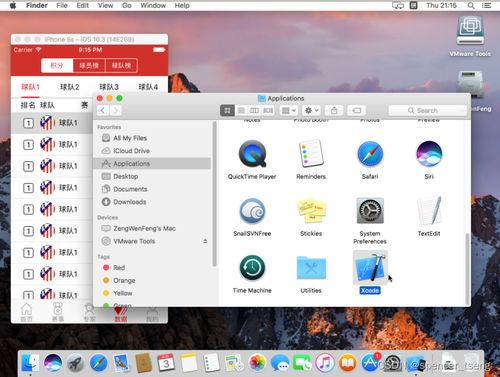The width and height of the screenshot is (500, 377).
Task: Tap the home icon in simulator tab bar
Action: [27, 312]
